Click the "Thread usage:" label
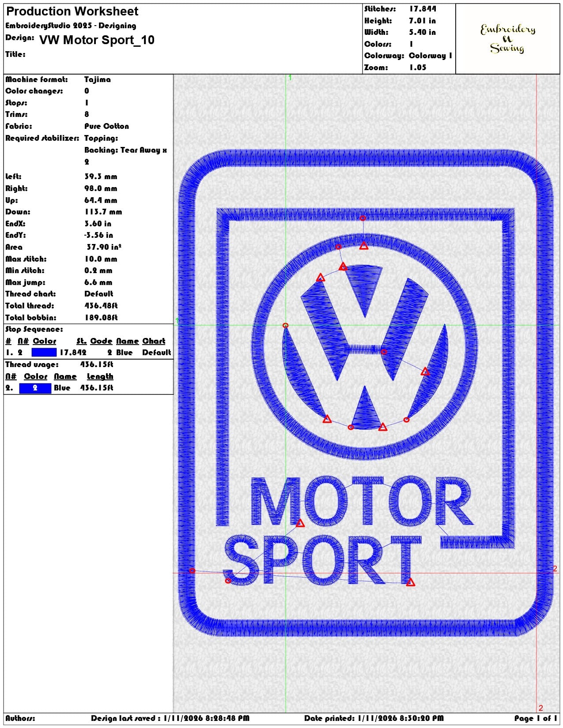This screenshot has width=563, height=728. click(x=32, y=364)
